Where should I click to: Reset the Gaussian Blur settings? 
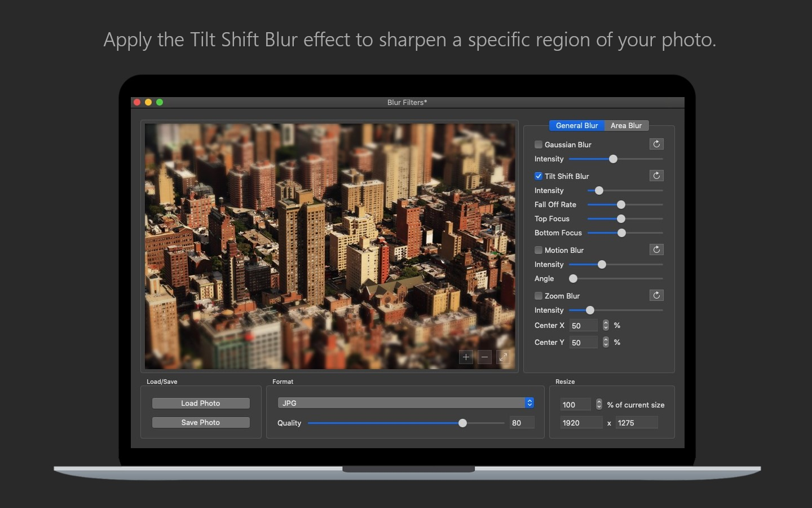656,144
